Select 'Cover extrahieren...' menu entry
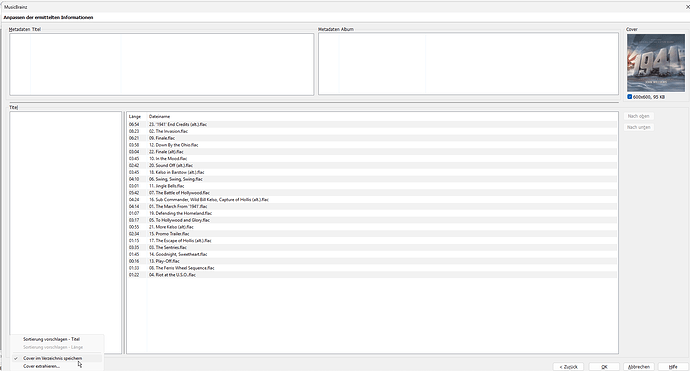The width and height of the screenshot is (690, 371). (41, 366)
